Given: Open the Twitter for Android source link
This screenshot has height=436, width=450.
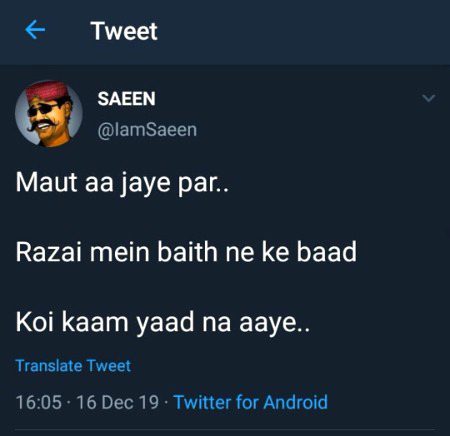Looking at the screenshot, I should pos(251,402).
